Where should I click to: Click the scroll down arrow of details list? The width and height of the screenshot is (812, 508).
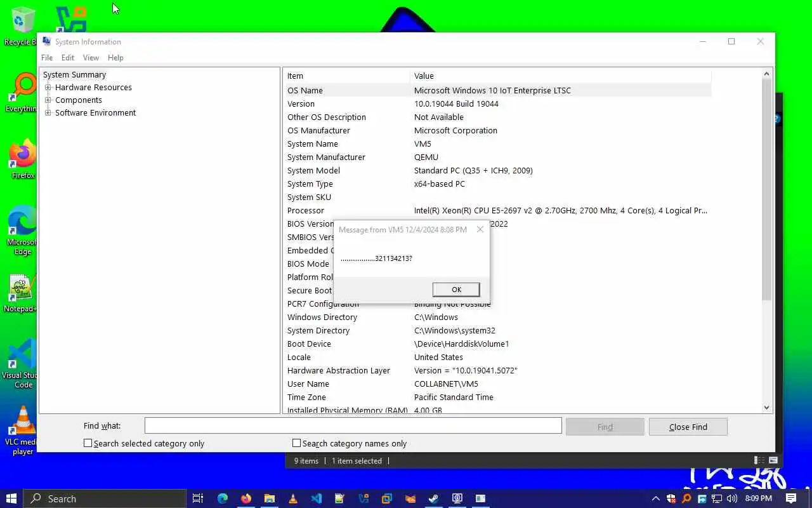[766, 408]
